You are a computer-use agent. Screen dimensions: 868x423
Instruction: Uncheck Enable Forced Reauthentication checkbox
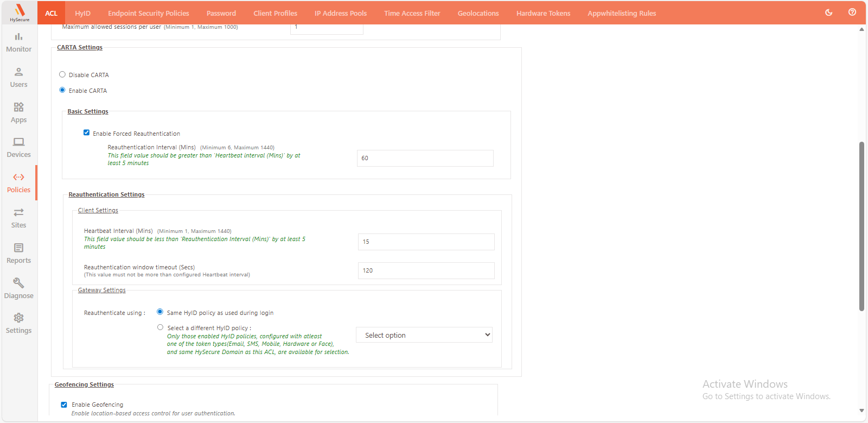point(86,133)
